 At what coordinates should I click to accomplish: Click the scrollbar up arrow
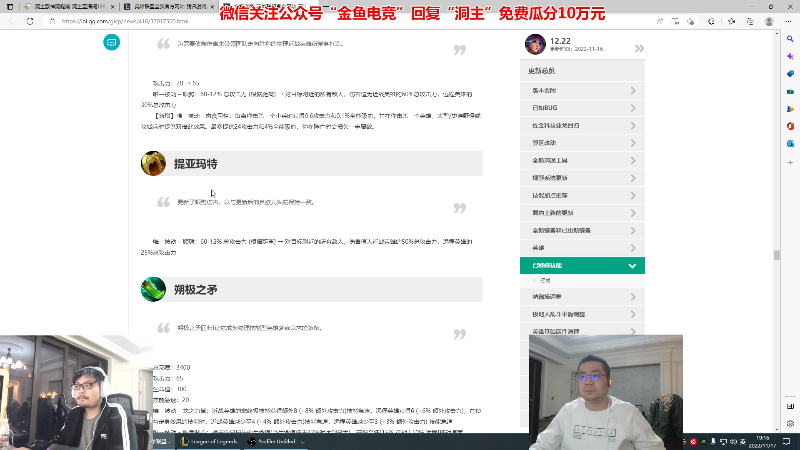[777, 34]
